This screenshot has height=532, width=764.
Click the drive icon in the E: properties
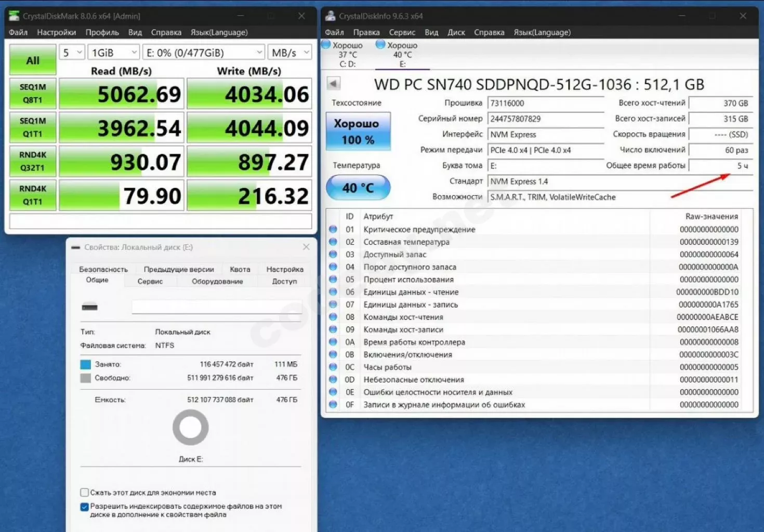coord(89,307)
